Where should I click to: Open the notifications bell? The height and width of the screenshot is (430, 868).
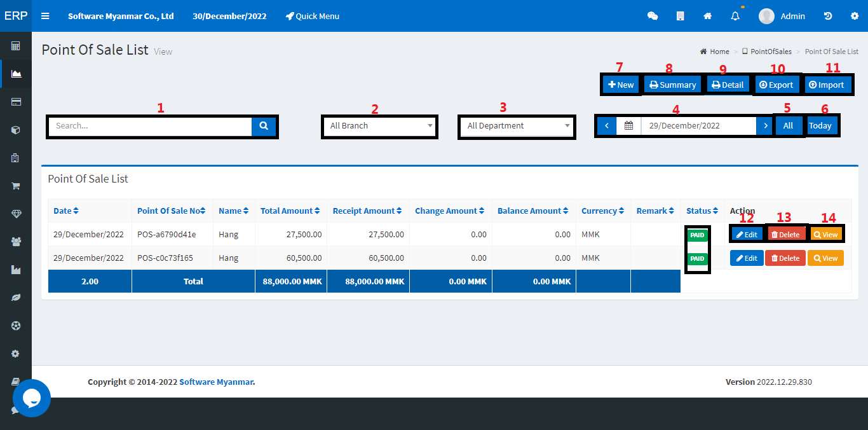(735, 16)
